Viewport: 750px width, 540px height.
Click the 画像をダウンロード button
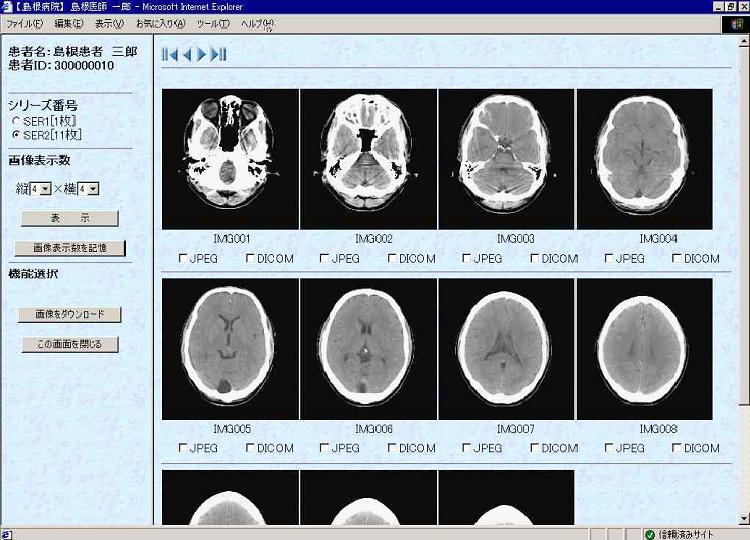[x=69, y=314]
